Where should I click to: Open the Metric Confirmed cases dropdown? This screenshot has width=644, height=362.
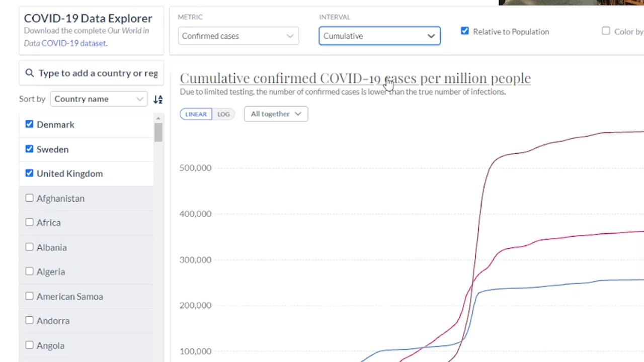(238, 36)
